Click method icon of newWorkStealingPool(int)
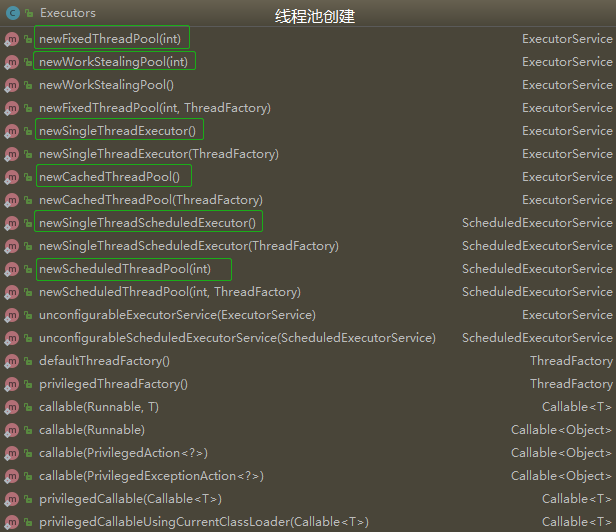Viewport: 616px width, 532px height. [x=11, y=62]
